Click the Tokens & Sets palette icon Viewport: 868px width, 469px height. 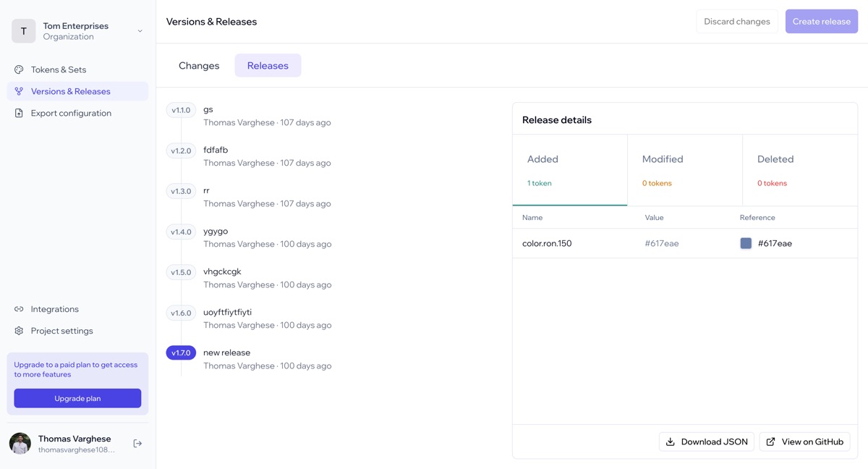pos(19,69)
